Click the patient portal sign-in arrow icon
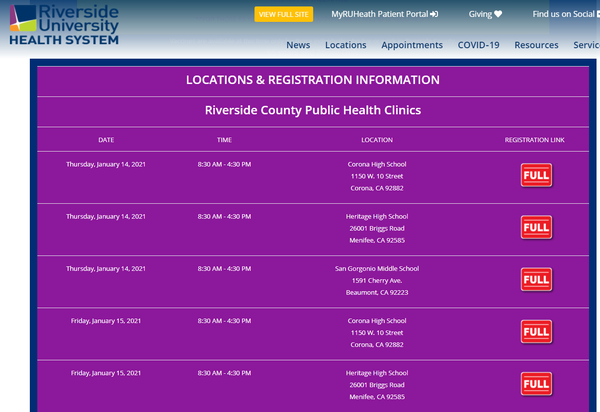Image resolution: width=600 pixels, height=412 pixels. [x=434, y=14]
